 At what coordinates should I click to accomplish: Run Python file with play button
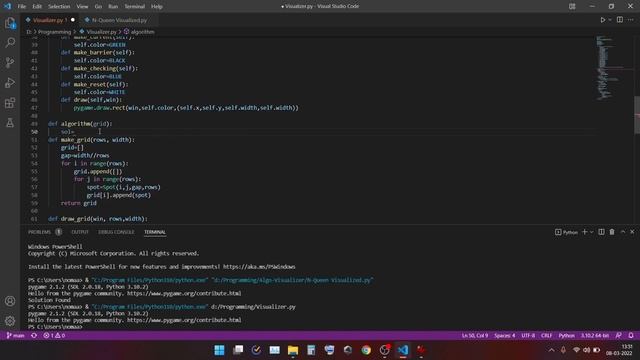click(602, 20)
